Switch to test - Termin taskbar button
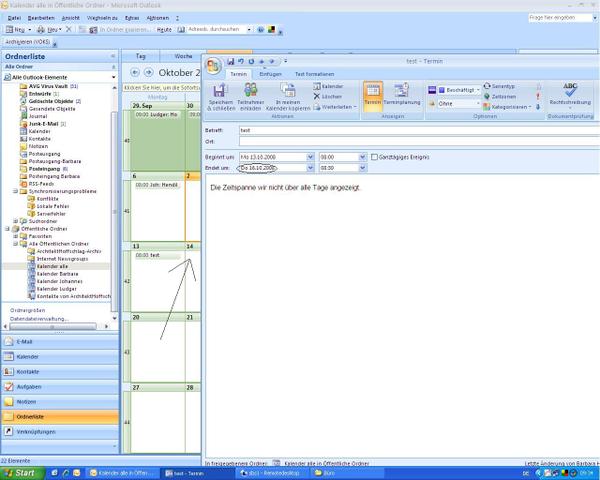600x480 pixels. coord(196,473)
